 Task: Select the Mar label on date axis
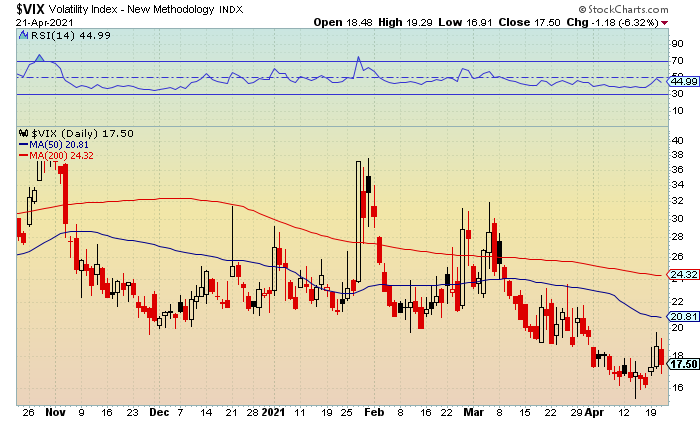(x=474, y=412)
